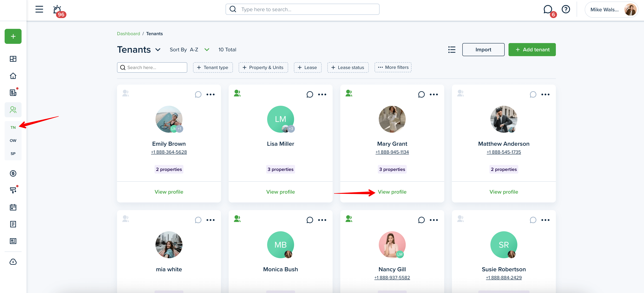Open Listings newspaper icon in sidebar
This screenshot has height=293, width=644.
click(13, 241)
